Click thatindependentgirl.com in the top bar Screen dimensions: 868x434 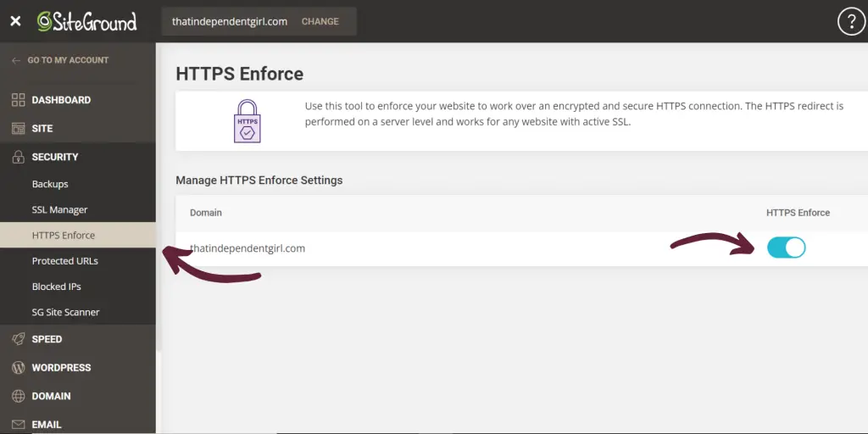coord(230,21)
